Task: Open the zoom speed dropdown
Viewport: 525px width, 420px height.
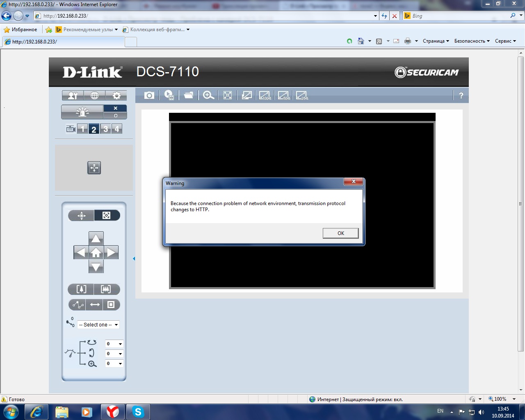Action: tap(114, 363)
